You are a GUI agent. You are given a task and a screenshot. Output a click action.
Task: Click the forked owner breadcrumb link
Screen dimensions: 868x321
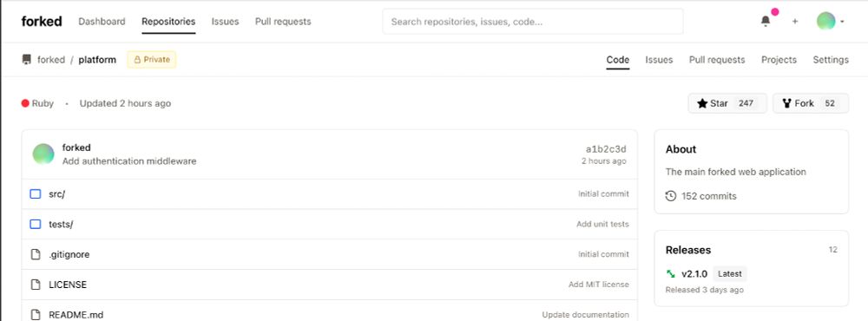(51, 60)
